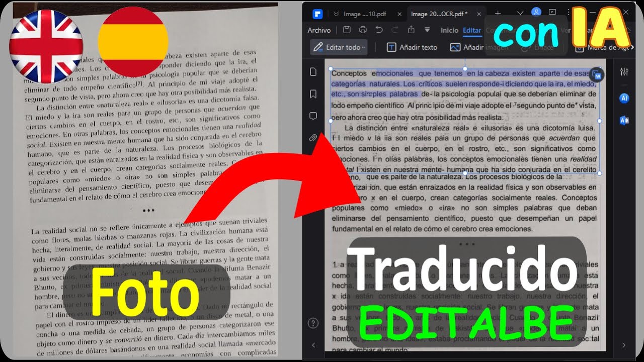This screenshot has width=644, height=362.
Task: Expand the tab list chevron in the title bar
Action: pos(520,13)
